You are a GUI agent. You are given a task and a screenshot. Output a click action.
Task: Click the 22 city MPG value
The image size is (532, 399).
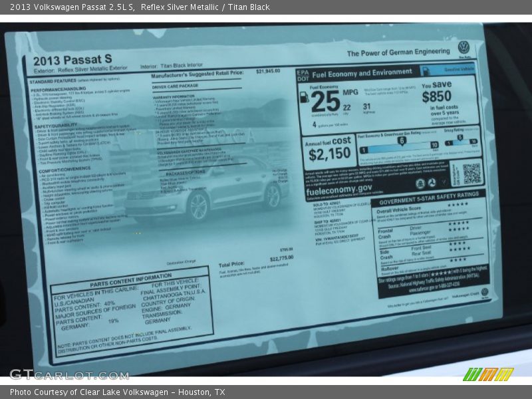346,108
